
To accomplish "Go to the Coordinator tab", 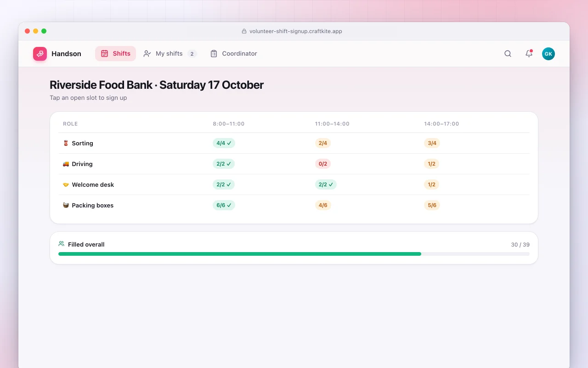I will pos(233,53).
